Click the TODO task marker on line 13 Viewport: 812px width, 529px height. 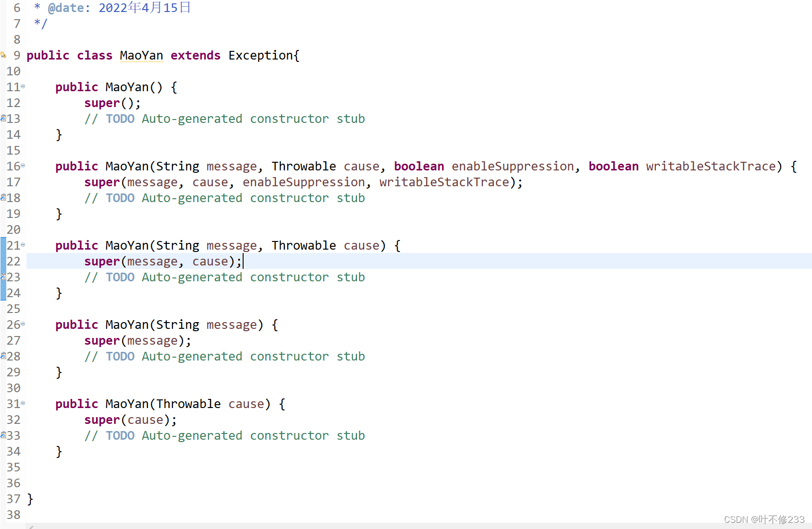pyautogui.click(x=3, y=118)
